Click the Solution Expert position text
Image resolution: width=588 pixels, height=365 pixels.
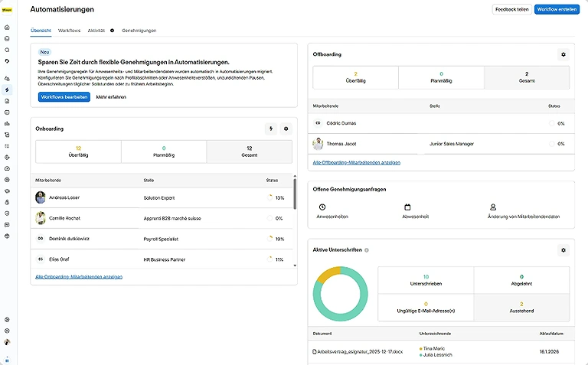point(159,197)
